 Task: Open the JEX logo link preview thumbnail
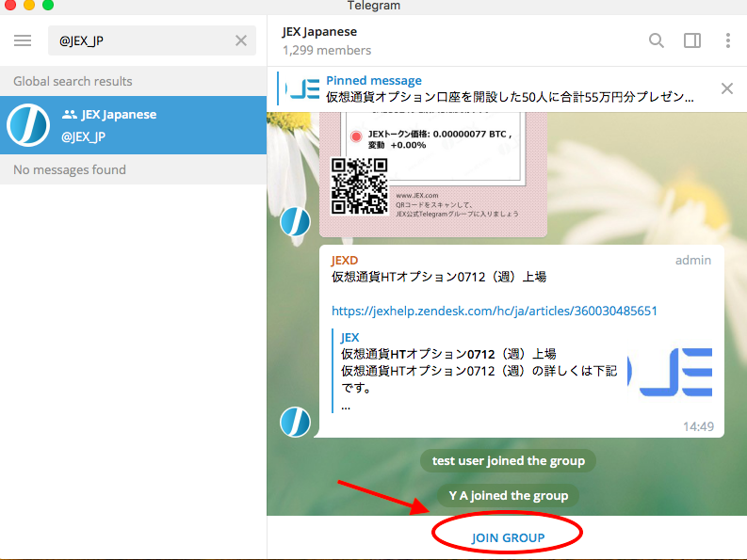(x=670, y=372)
